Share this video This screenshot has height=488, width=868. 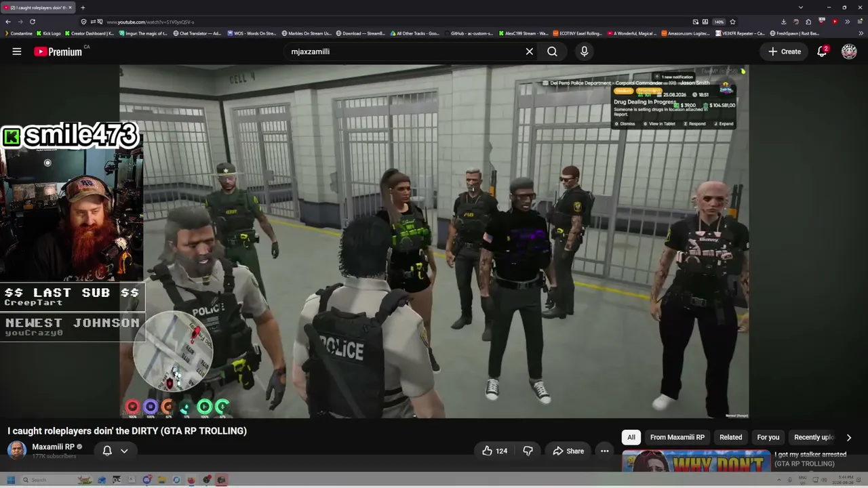pyautogui.click(x=568, y=451)
